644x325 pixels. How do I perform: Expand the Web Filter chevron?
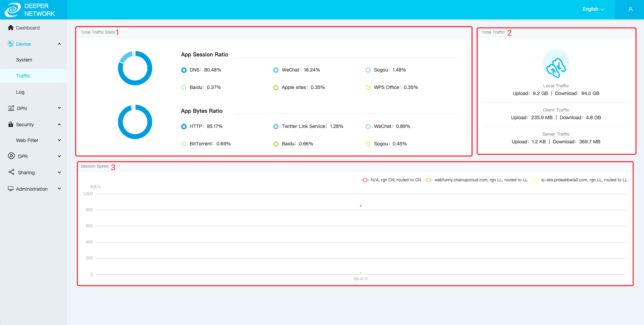59,140
